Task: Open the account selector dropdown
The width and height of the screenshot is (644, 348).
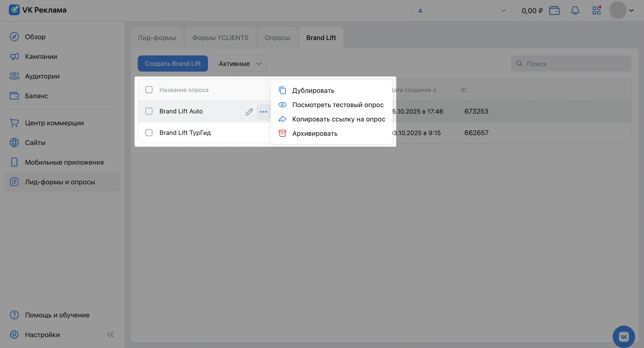Action: (461, 10)
